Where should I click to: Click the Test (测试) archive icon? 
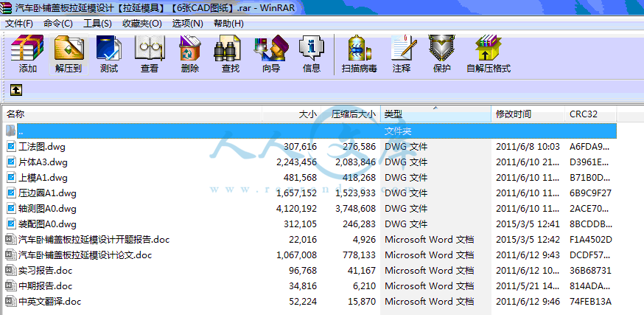109,48
